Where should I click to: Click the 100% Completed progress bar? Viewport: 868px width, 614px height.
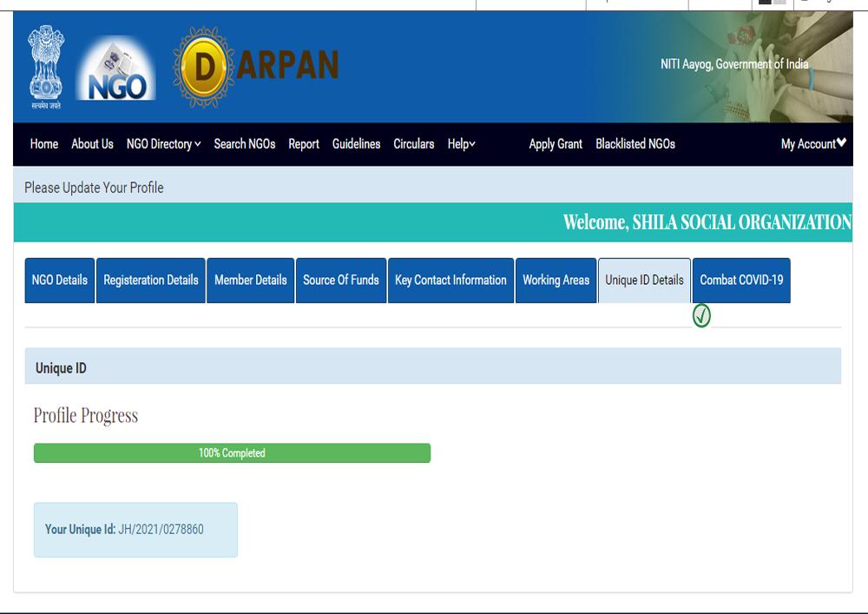(232, 452)
